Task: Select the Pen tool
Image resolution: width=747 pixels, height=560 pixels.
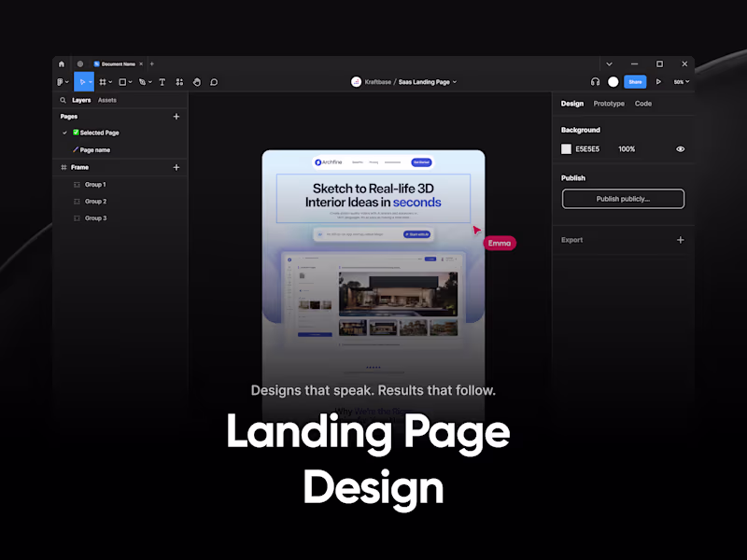Action: click(x=143, y=82)
